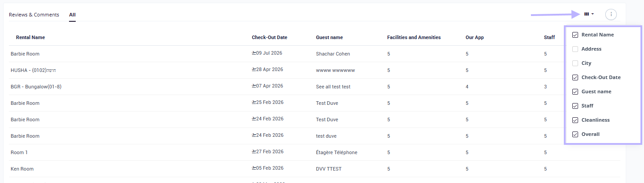Toggle the Overall column checkbox

(x=575, y=134)
